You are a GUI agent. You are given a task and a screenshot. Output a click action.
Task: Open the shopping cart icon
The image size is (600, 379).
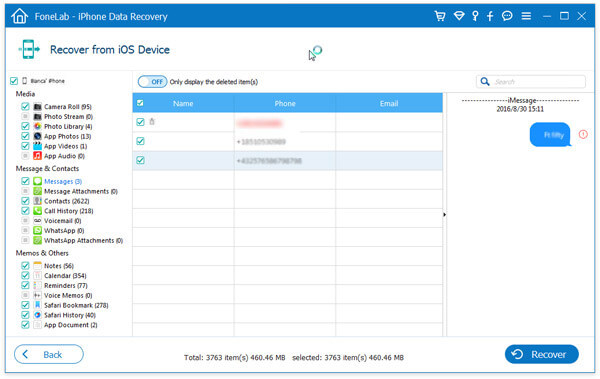(x=440, y=16)
